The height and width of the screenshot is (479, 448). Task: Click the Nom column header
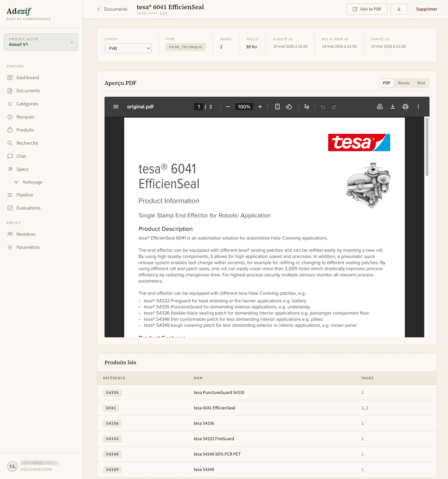(x=198, y=378)
